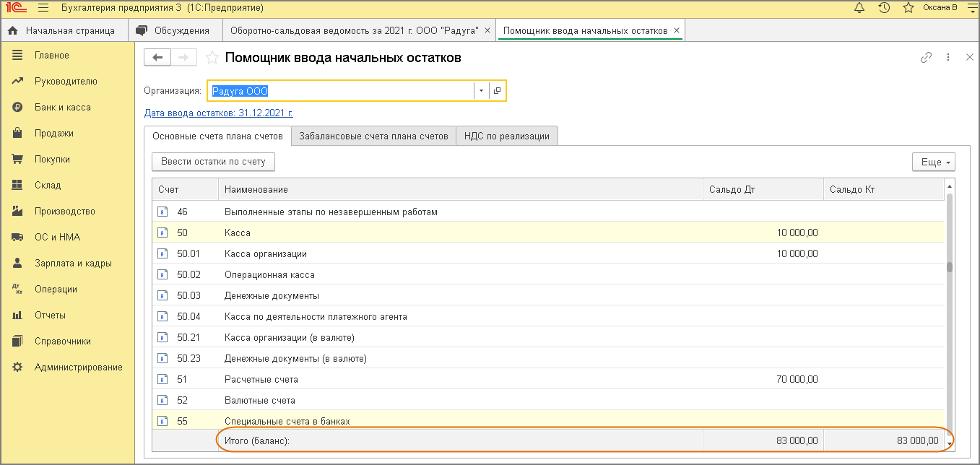Click the Операции Дт/Кт icon
Screen dimensions: 980x465
click(x=18, y=290)
